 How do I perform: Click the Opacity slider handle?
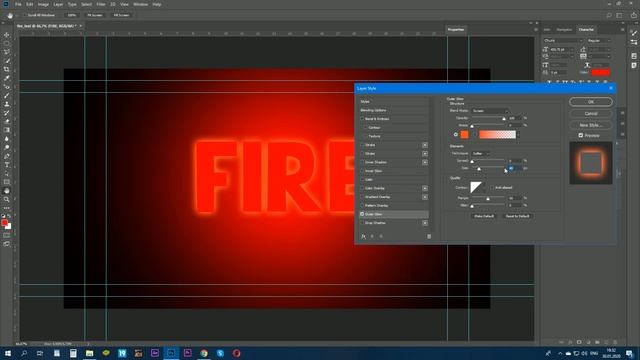pyautogui.click(x=504, y=118)
